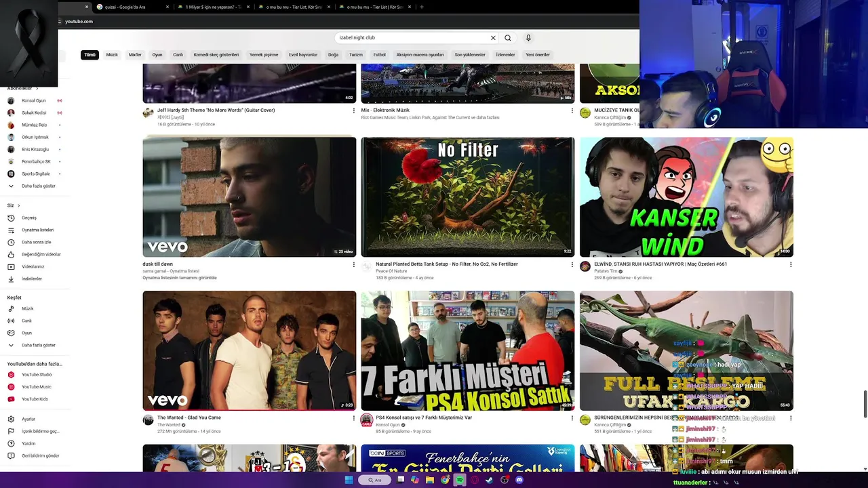Open a new browser tab with plus button
This screenshot has height=488, width=868.
[x=422, y=7]
